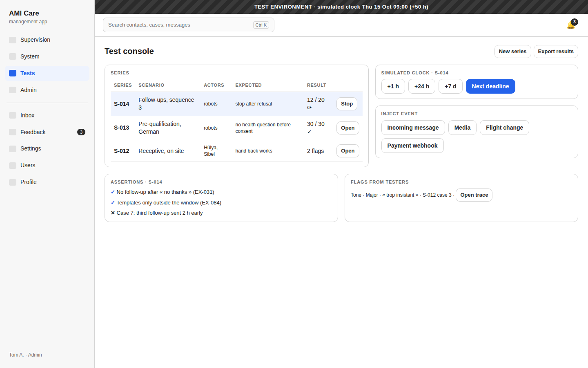Open series S-012
The image size is (588, 368).
point(347,151)
